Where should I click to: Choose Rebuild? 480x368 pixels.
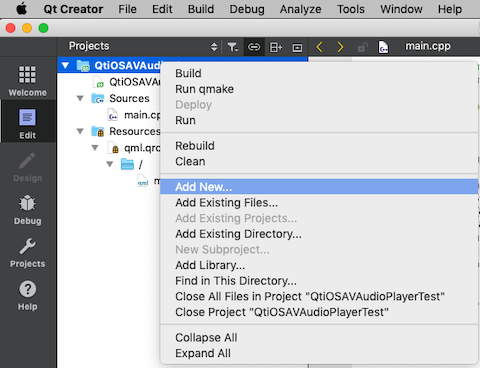tap(319, 146)
